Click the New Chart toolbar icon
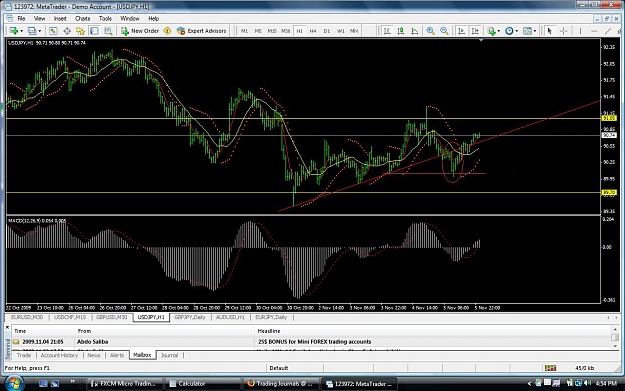The image size is (625, 391). pos(14,31)
